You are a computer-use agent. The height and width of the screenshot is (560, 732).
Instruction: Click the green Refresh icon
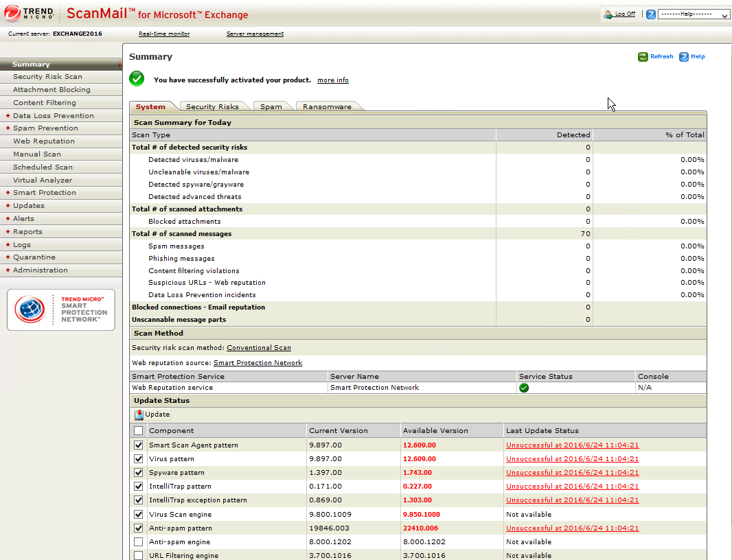click(x=643, y=57)
